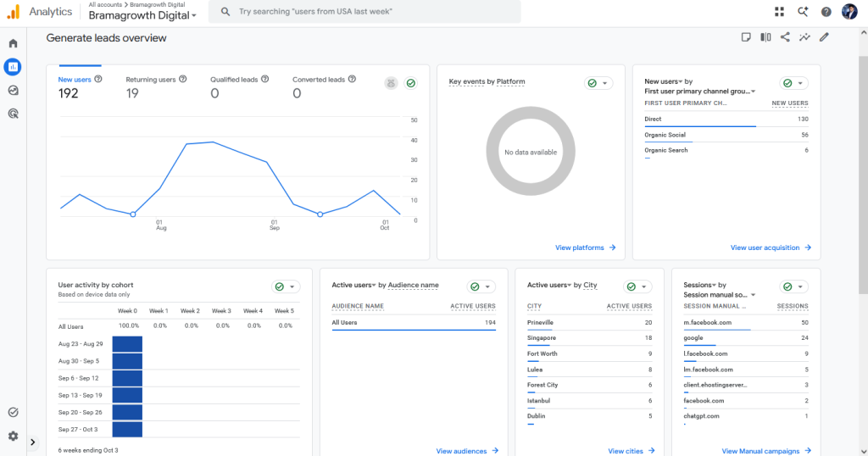This screenshot has width=868, height=456.
Task: Open the account profile avatar
Action: point(849,12)
